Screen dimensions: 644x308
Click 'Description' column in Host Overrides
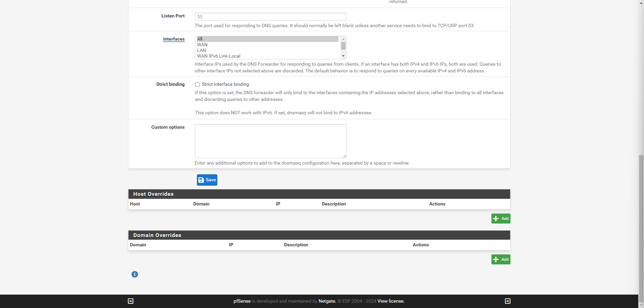tap(334, 204)
